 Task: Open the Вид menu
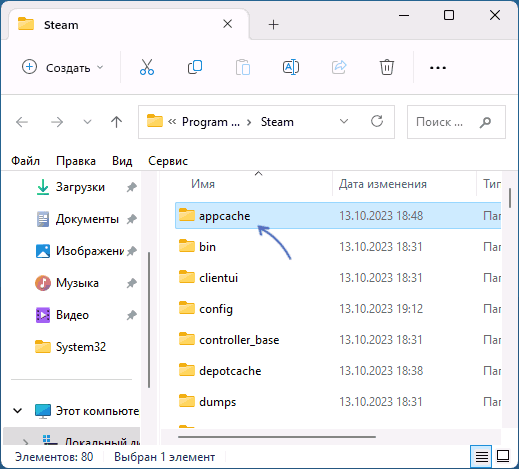(x=122, y=161)
